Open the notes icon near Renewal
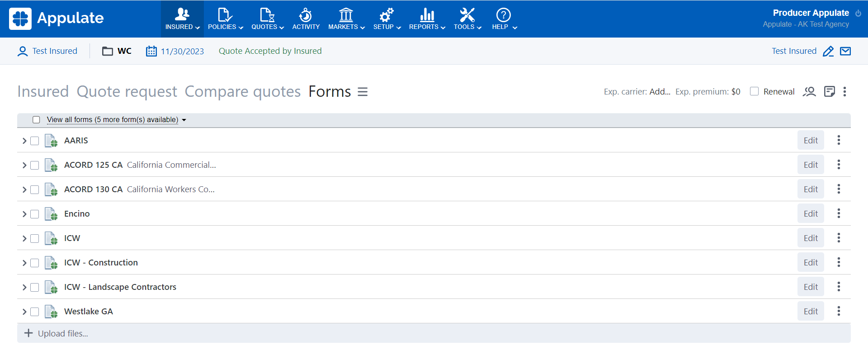 pos(829,92)
